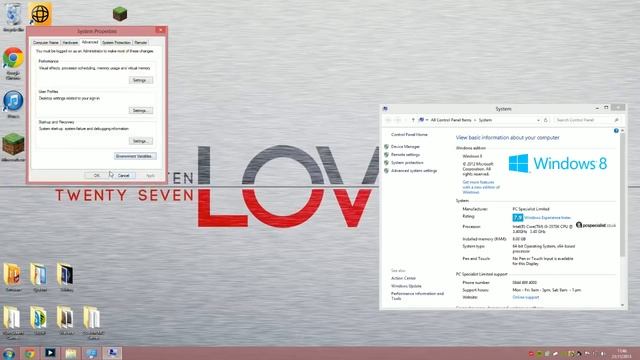Open Startup and Recovery Settings button
640x360 pixels.
141,141
